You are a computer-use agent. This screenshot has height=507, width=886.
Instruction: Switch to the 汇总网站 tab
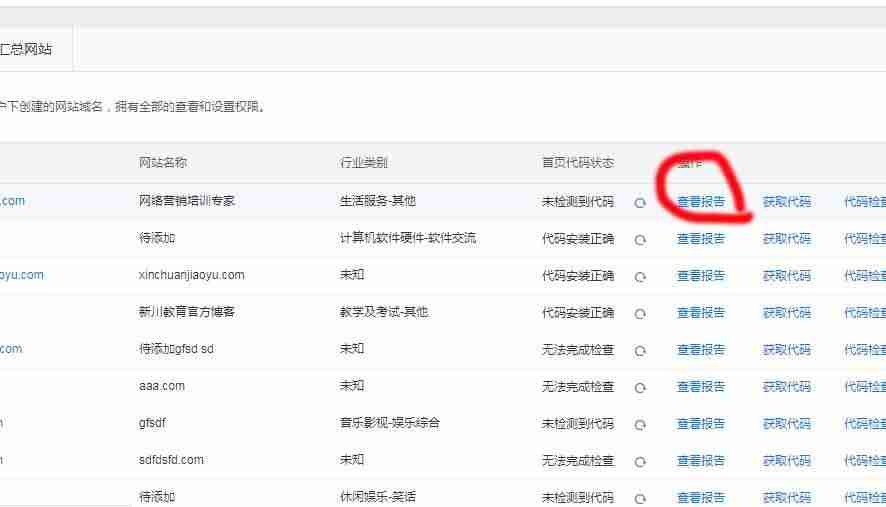click(26, 49)
